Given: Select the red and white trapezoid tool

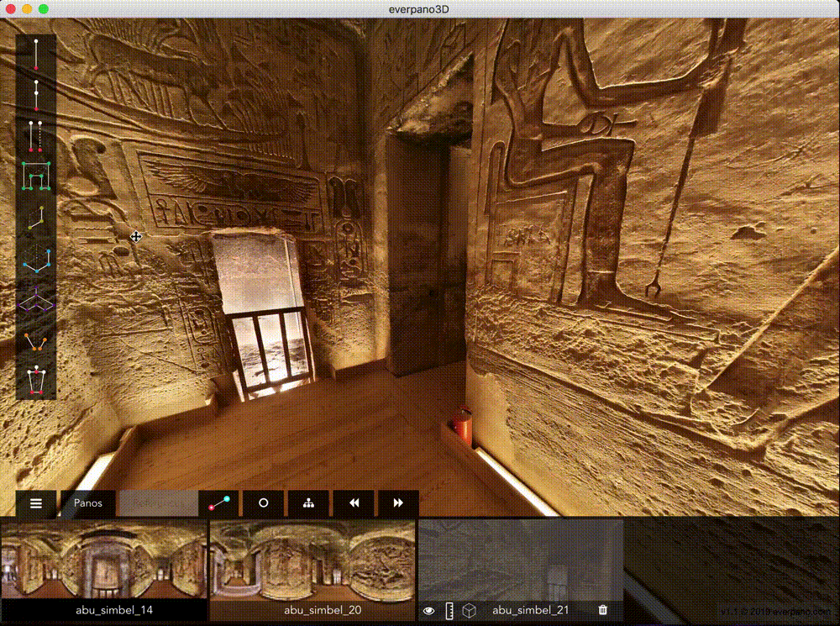Looking at the screenshot, I should coord(36,381).
